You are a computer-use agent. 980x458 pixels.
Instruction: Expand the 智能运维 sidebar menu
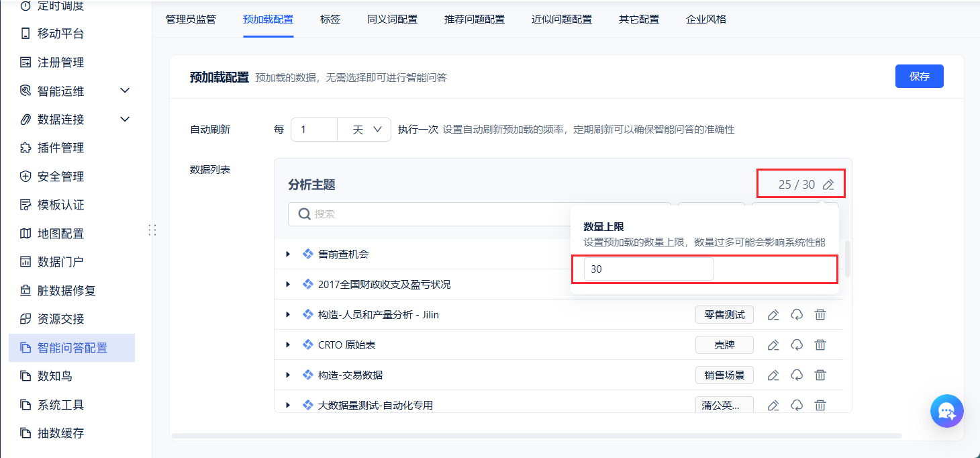[125, 91]
